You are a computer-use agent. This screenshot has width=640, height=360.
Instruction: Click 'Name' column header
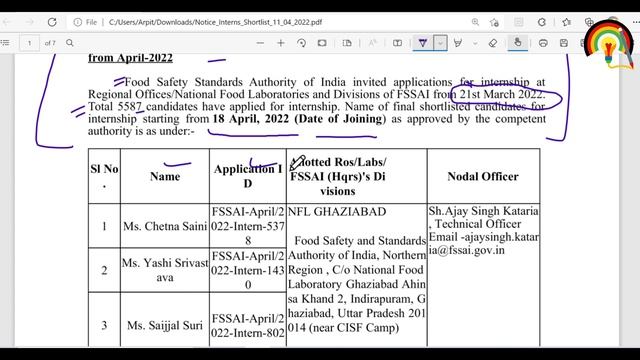(165, 176)
